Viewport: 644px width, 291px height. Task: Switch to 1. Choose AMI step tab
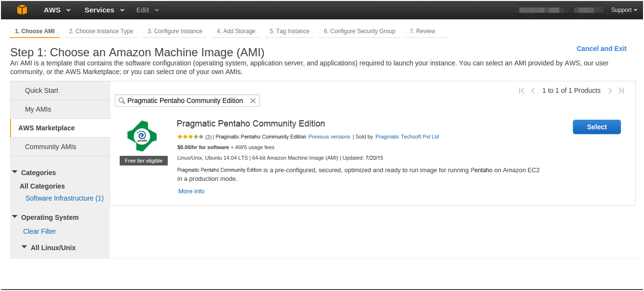(x=35, y=31)
